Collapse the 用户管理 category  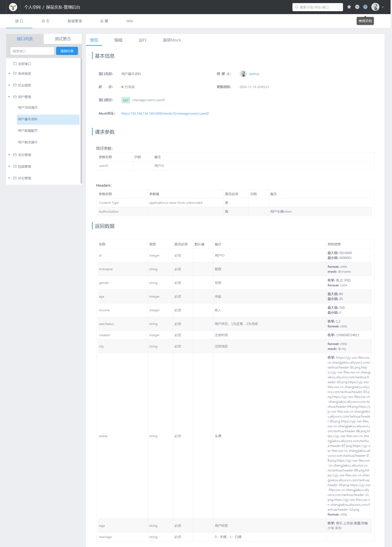click(9, 97)
